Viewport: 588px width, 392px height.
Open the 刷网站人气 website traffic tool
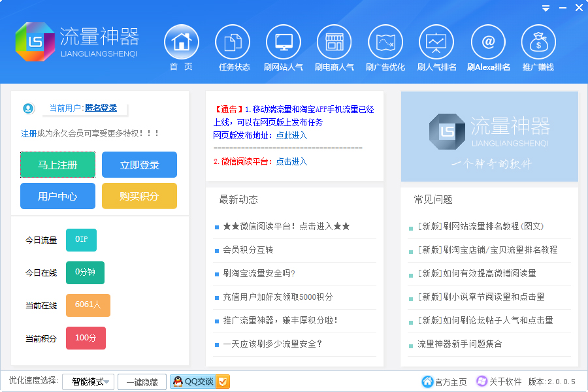click(284, 42)
